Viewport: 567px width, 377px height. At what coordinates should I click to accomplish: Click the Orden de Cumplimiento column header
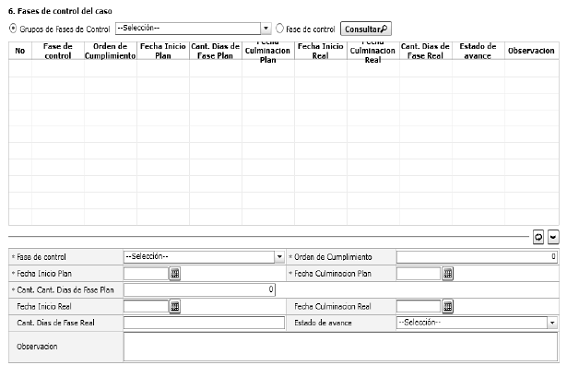tap(110, 51)
